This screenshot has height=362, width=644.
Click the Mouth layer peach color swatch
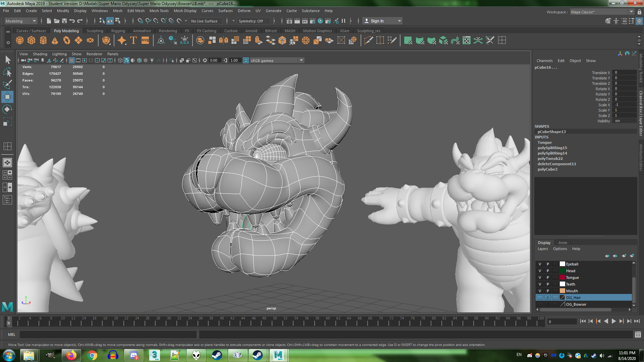point(562,291)
